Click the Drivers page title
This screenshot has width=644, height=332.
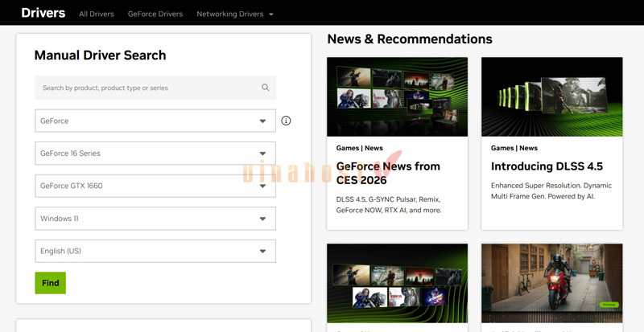coord(43,13)
